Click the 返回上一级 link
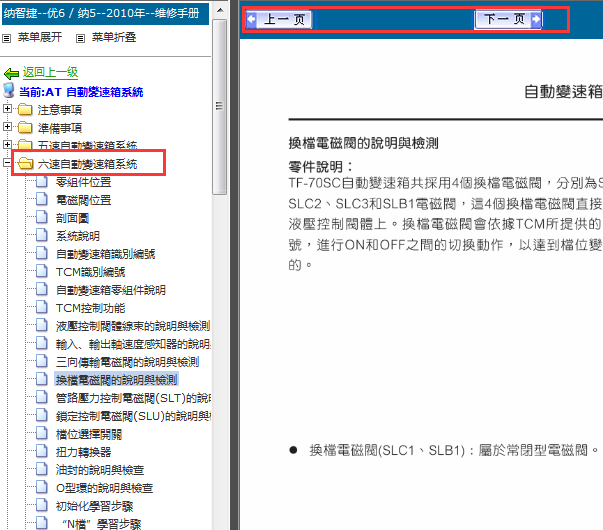 click(x=50, y=72)
